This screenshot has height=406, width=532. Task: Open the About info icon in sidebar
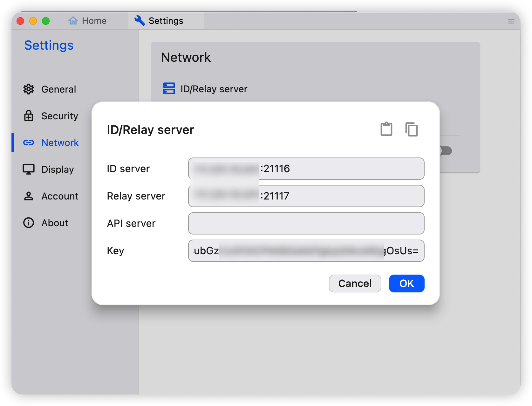point(29,223)
